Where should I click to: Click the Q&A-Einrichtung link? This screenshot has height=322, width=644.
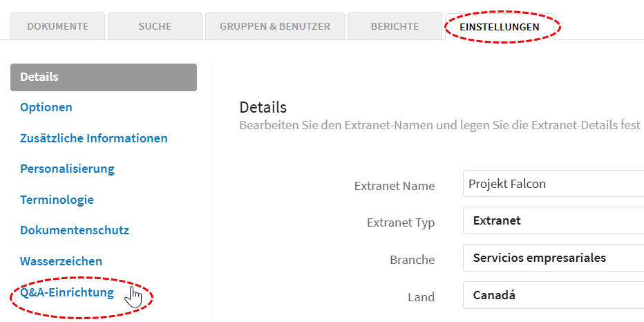(67, 292)
